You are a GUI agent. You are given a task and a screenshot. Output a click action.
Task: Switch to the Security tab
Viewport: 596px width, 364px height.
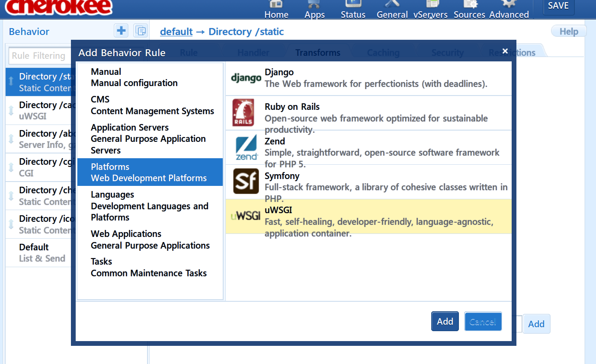pyautogui.click(x=447, y=52)
